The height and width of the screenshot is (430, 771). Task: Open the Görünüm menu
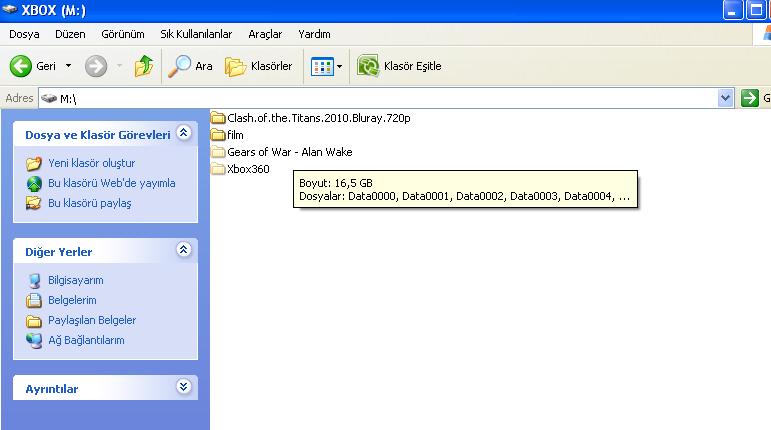coord(123,34)
